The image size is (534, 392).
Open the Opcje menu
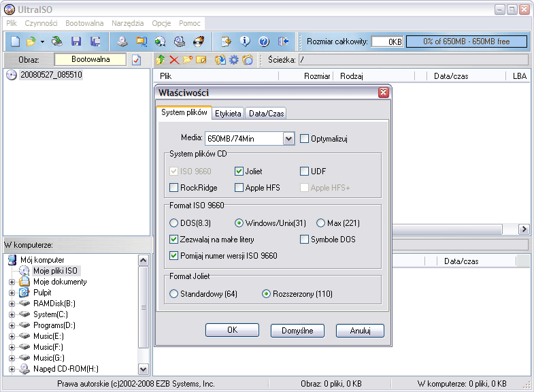pyautogui.click(x=161, y=23)
